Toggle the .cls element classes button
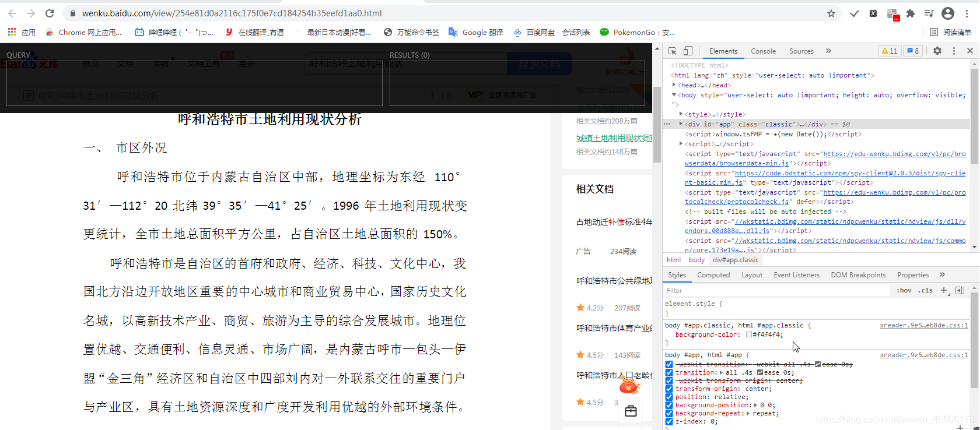 point(925,290)
